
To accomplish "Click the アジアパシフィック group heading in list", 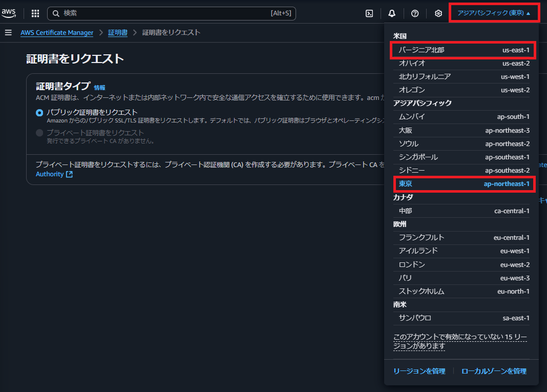I will pos(423,103).
